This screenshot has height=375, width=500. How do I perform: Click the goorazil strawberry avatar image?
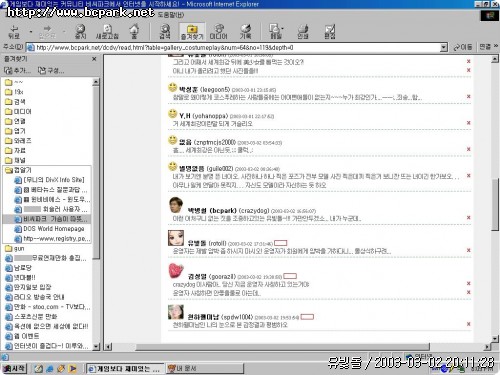click(x=176, y=271)
